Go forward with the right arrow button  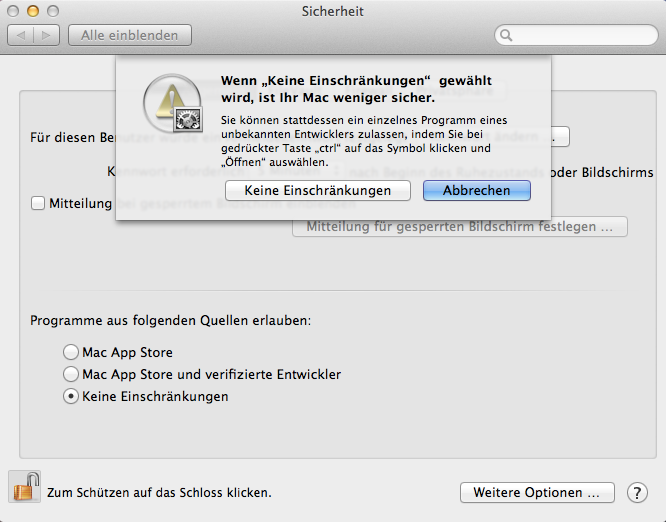tap(46, 35)
